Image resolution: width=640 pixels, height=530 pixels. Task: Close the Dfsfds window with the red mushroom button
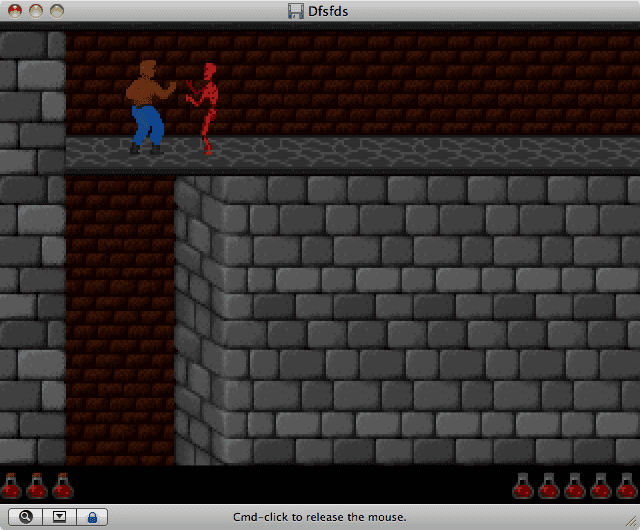click(x=15, y=11)
